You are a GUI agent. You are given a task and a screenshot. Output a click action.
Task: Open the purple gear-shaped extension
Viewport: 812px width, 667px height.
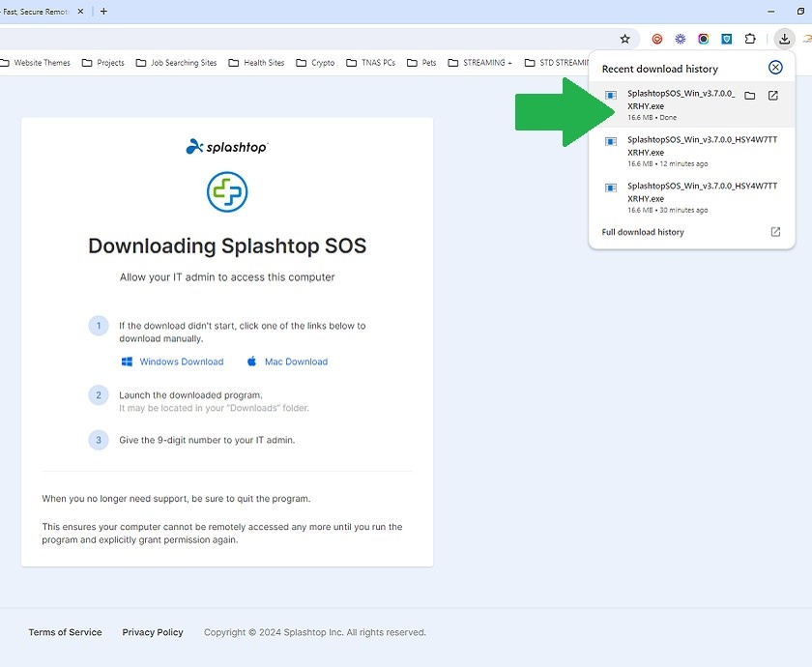click(680, 39)
